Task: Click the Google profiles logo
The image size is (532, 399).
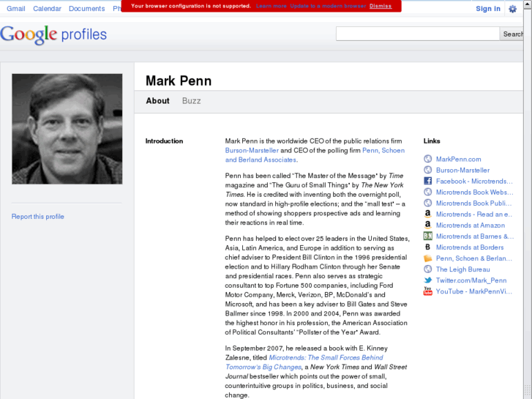Action: (x=53, y=34)
